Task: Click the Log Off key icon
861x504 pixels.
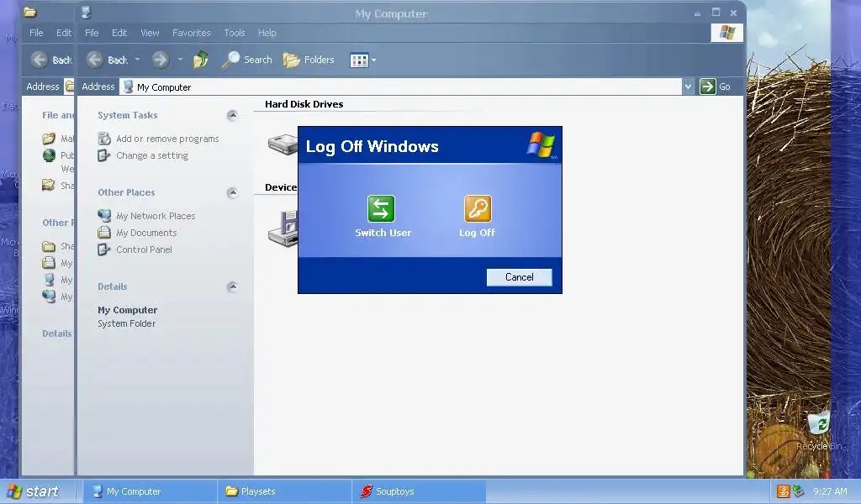Action: point(478,209)
